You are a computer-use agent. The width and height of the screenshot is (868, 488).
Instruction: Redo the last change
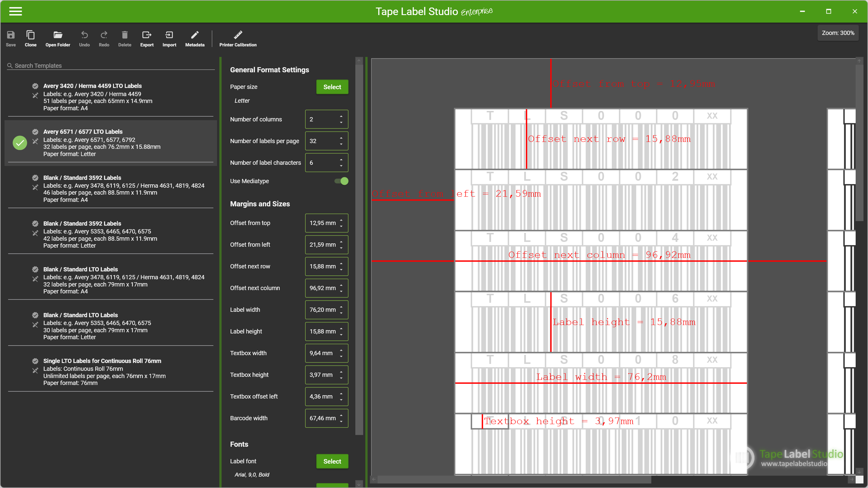(x=104, y=39)
